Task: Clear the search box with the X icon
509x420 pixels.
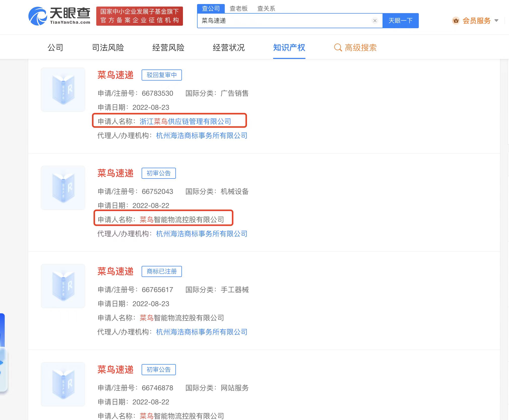Action: pos(375,21)
